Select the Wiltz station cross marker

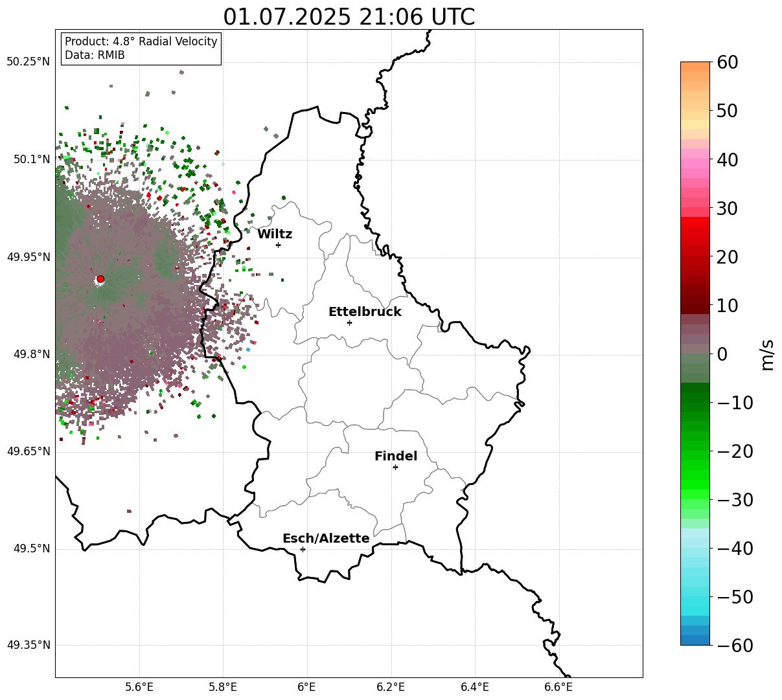[279, 245]
